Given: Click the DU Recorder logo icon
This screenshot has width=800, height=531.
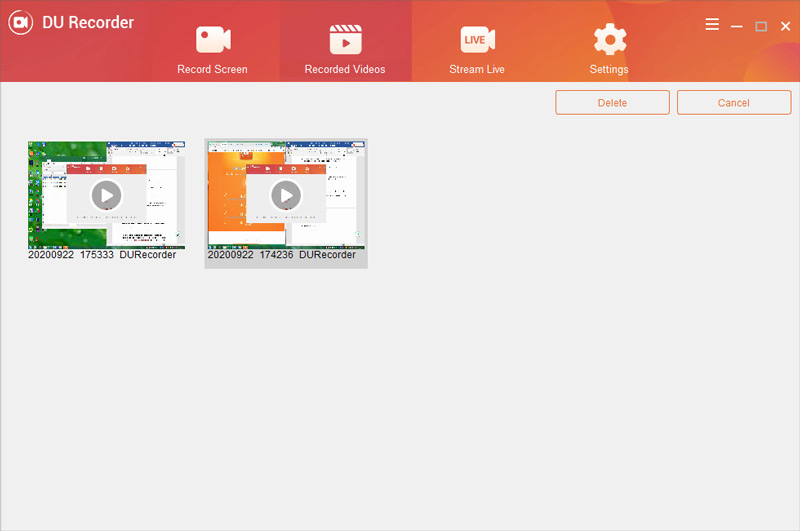Looking at the screenshot, I should coord(20,23).
